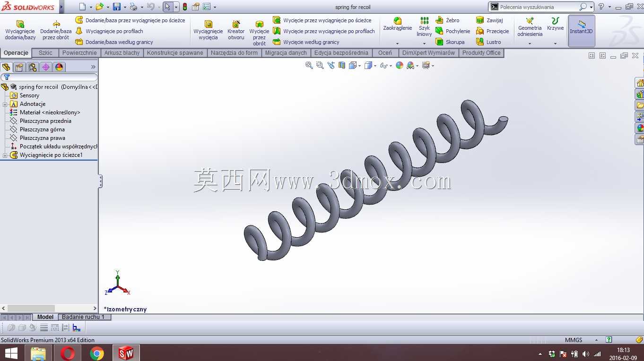Click the Section View icon in view toolbar

pyautogui.click(x=342, y=65)
